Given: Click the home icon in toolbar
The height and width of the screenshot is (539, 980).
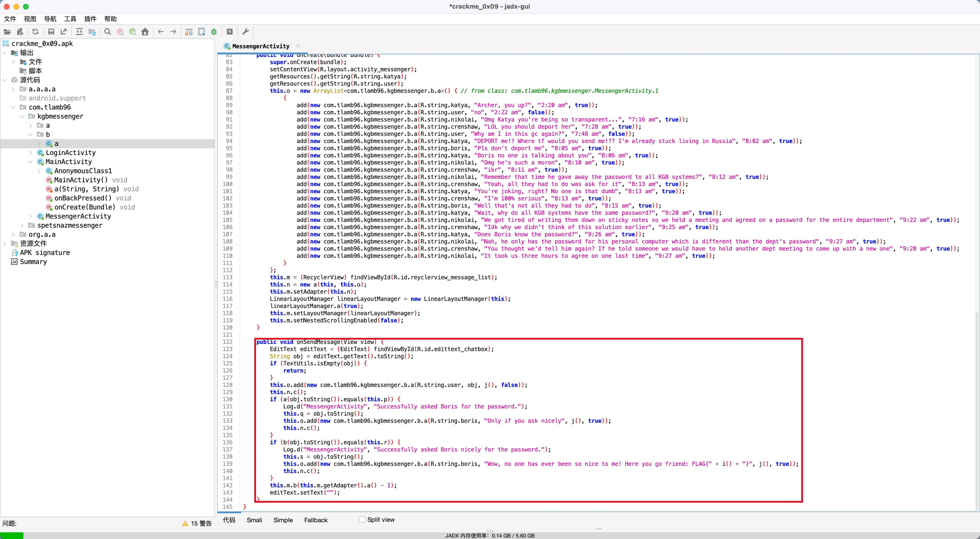Looking at the screenshot, I should (x=145, y=32).
